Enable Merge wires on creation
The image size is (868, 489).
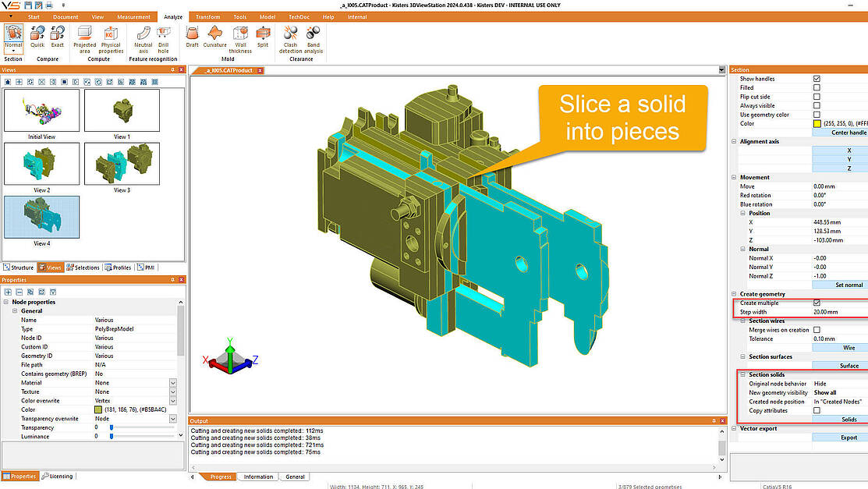coord(817,329)
